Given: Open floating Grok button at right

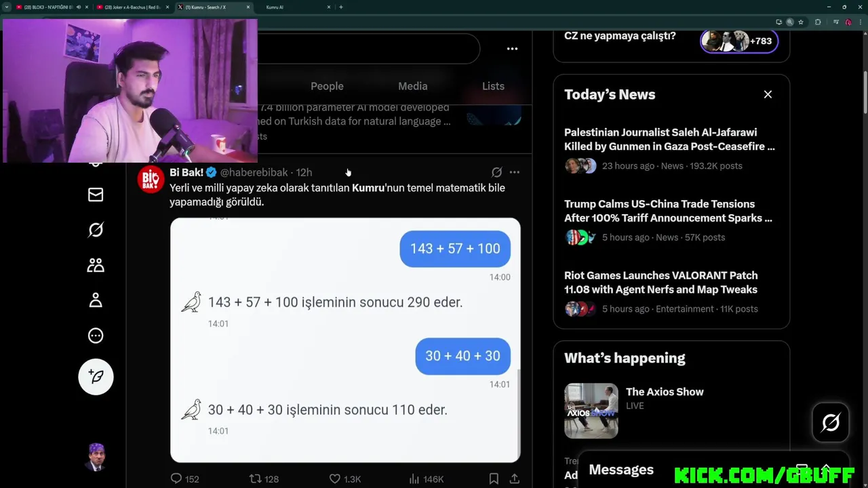Looking at the screenshot, I should [831, 422].
